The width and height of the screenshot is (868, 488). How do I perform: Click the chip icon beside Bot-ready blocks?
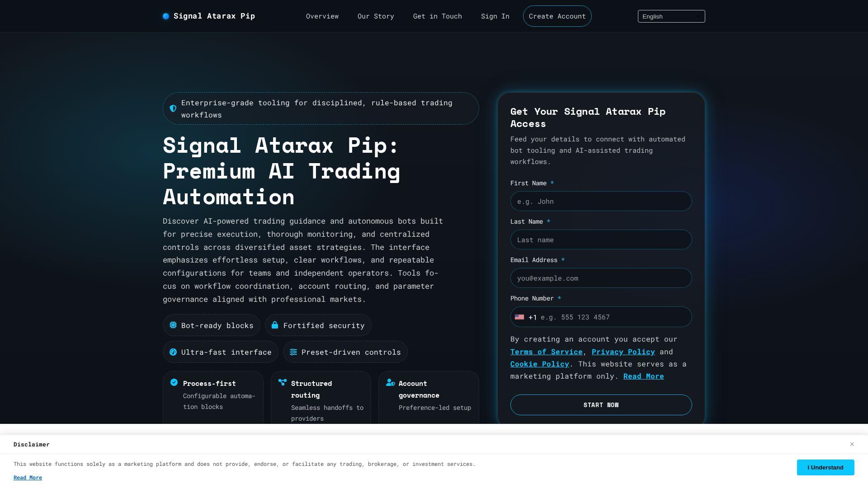[x=173, y=325]
